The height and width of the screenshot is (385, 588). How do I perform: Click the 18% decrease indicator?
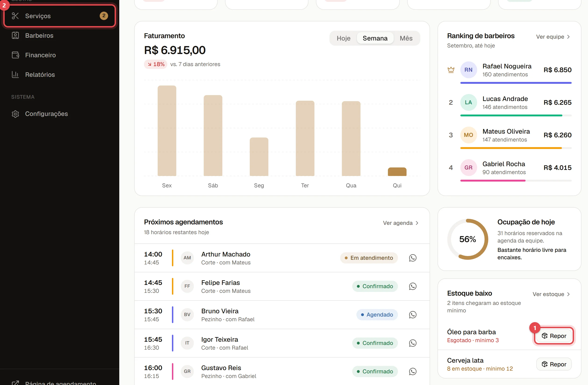pyautogui.click(x=156, y=64)
